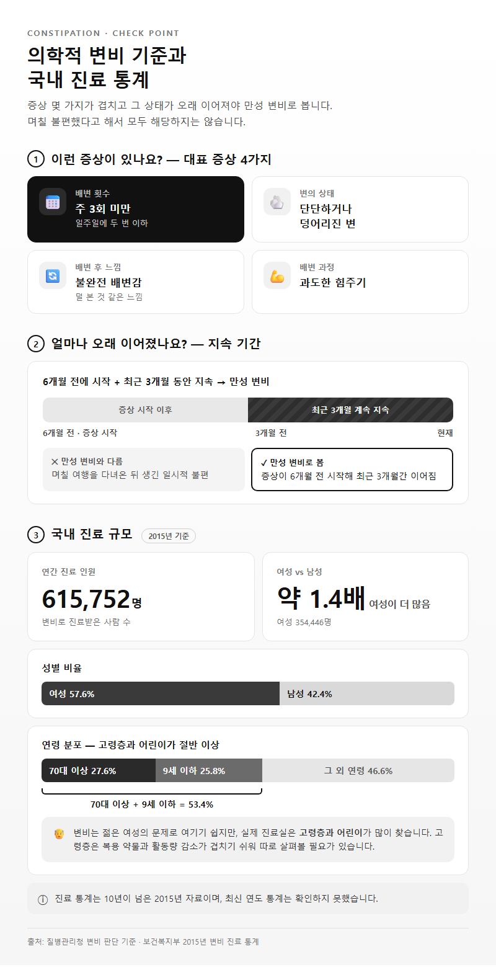Viewport: 496px width, 980px height.
Task: Select the 만성 변비로 봄 box
Action: tap(352, 470)
